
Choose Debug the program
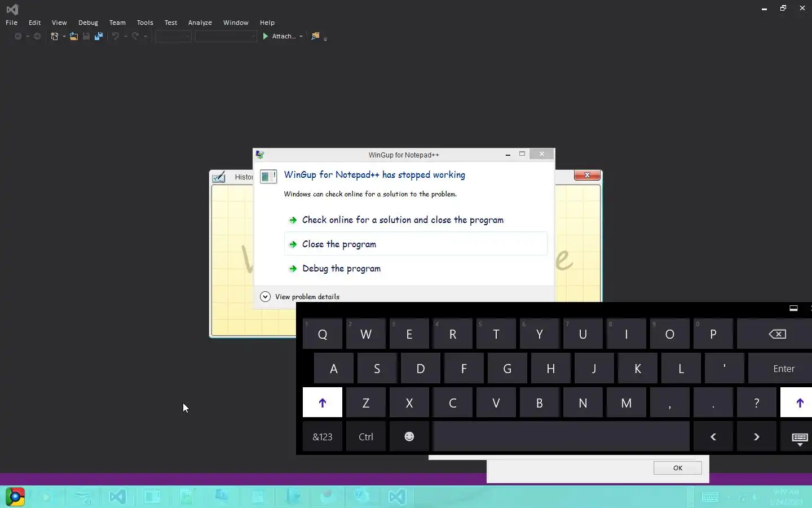click(416, 269)
